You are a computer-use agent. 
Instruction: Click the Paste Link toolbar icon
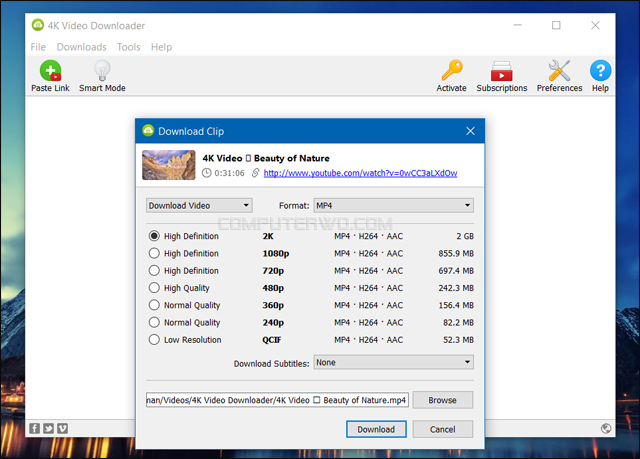coord(50,71)
